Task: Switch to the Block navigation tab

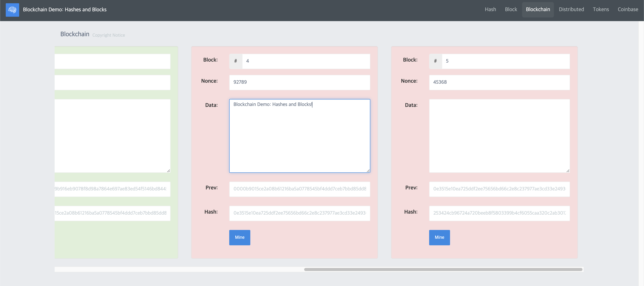Action: click(x=511, y=10)
